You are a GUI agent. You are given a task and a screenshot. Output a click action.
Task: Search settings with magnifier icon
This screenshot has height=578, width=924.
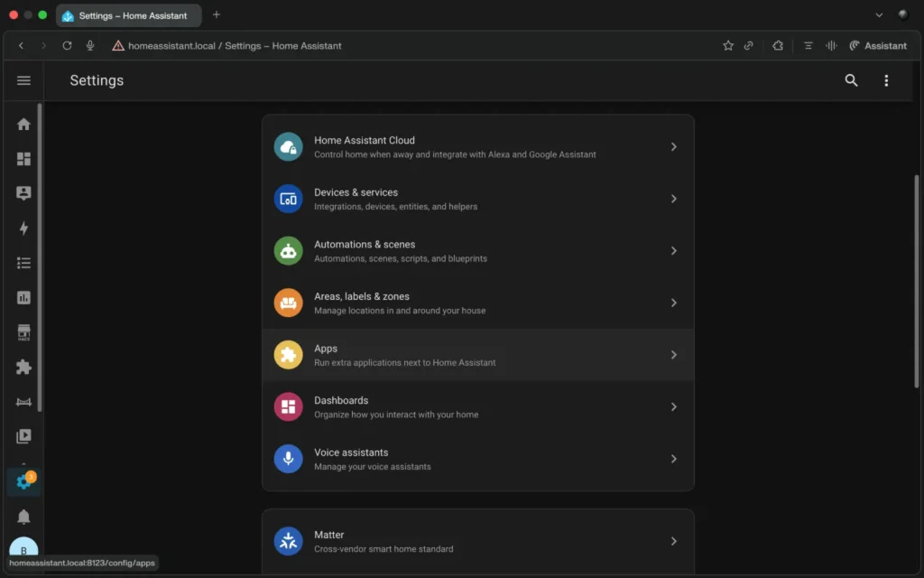coord(851,80)
